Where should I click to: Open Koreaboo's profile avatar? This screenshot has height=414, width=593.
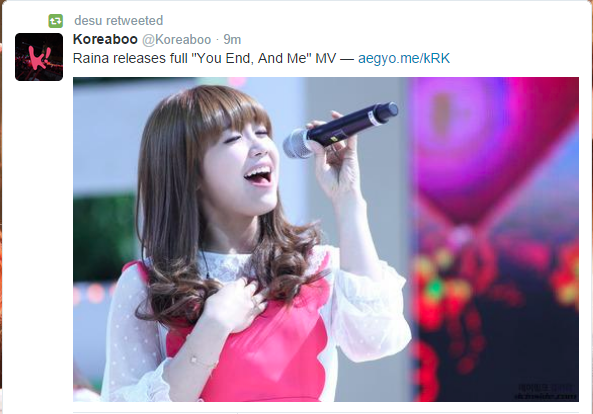pyautogui.click(x=39, y=57)
